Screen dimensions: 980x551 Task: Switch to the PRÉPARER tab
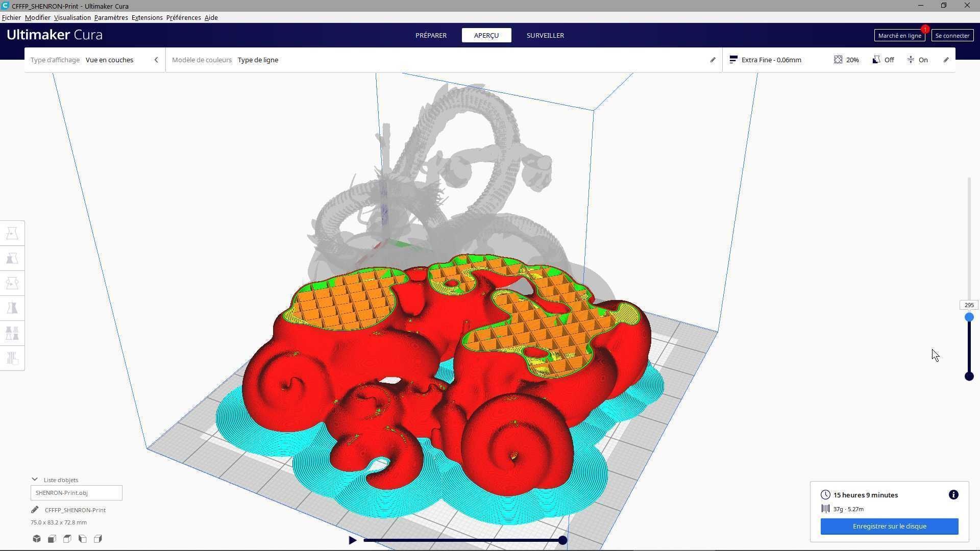[431, 35]
